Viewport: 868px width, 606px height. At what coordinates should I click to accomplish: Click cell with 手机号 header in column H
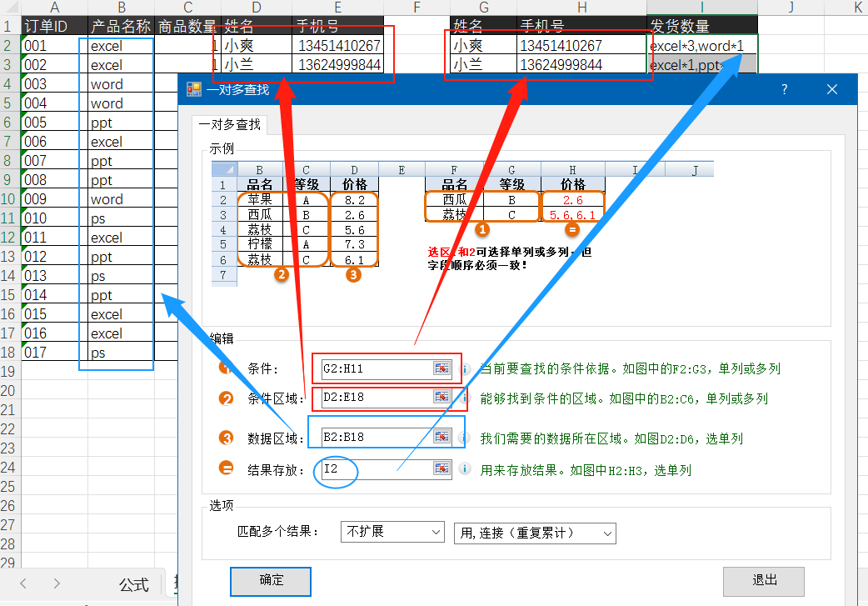click(x=581, y=26)
